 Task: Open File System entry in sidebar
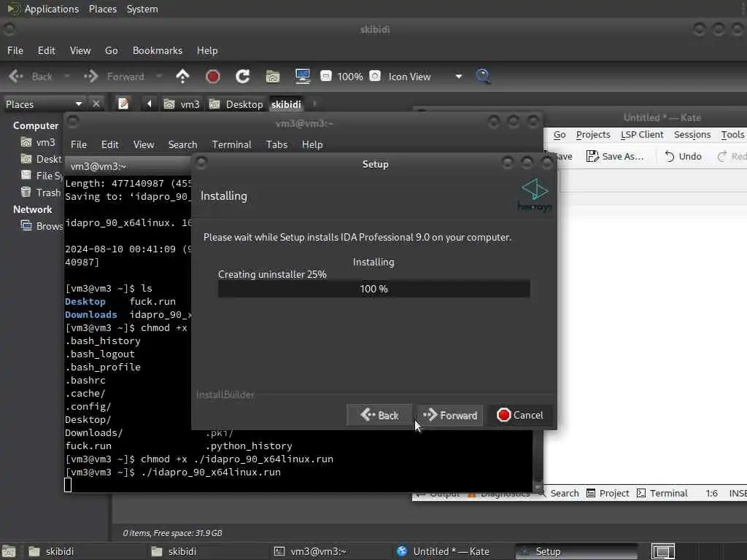pos(42,176)
